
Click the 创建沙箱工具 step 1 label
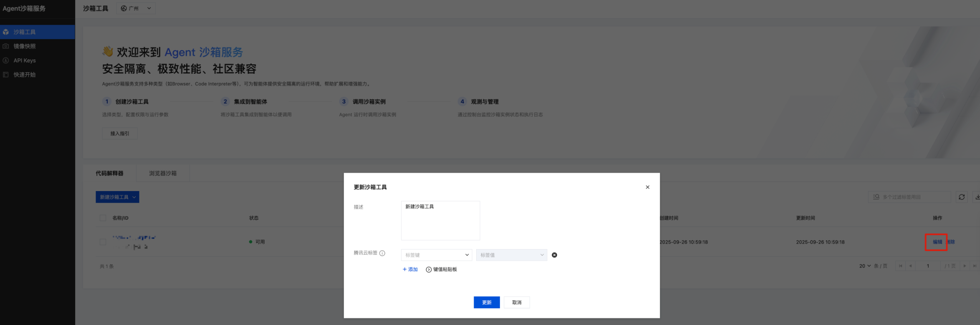[132, 101]
